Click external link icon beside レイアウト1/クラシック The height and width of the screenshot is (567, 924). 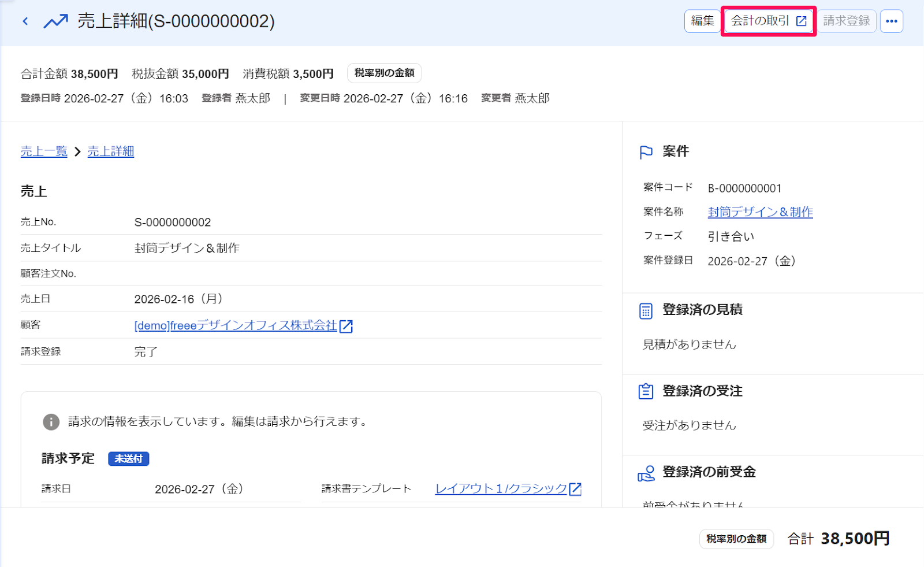(x=575, y=489)
